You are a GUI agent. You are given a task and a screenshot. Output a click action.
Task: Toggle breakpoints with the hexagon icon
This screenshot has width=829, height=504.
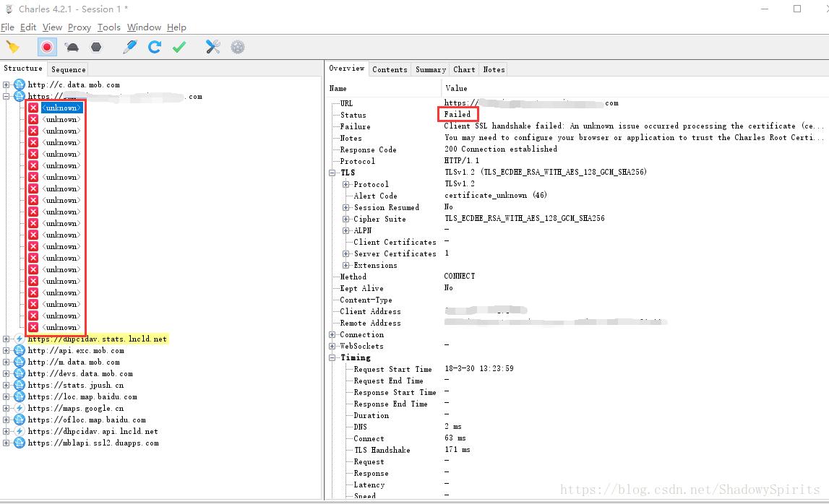point(96,48)
